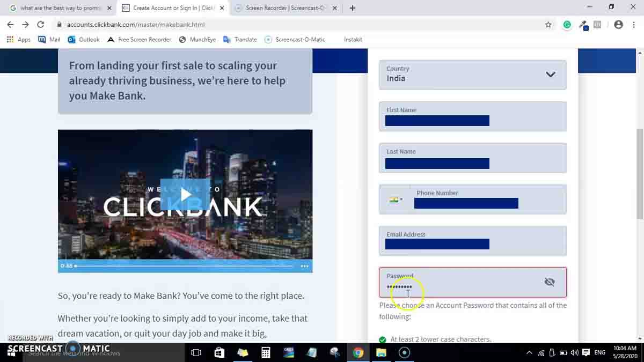Open Google Chrome from the taskbar

[x=358, y=352]
